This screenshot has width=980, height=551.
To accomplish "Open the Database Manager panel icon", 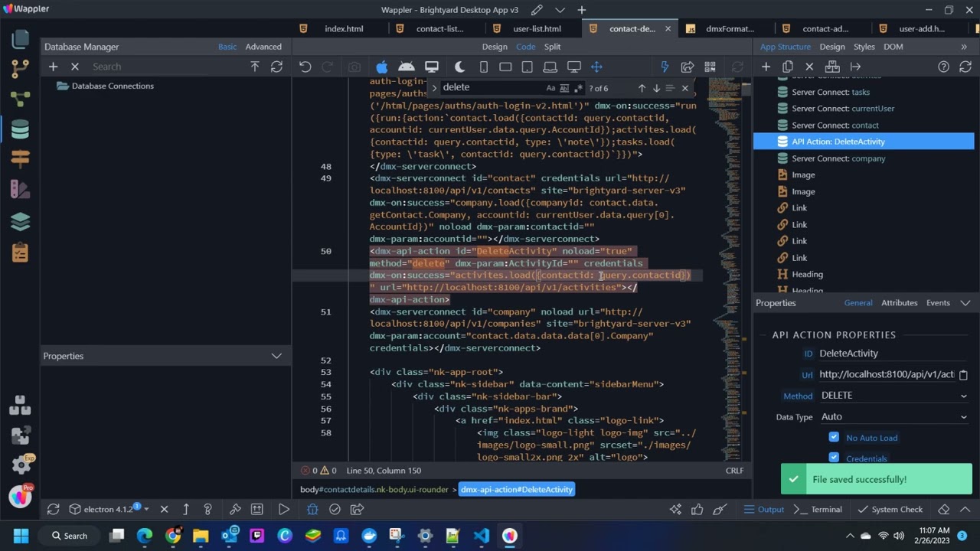I will 21,129.
